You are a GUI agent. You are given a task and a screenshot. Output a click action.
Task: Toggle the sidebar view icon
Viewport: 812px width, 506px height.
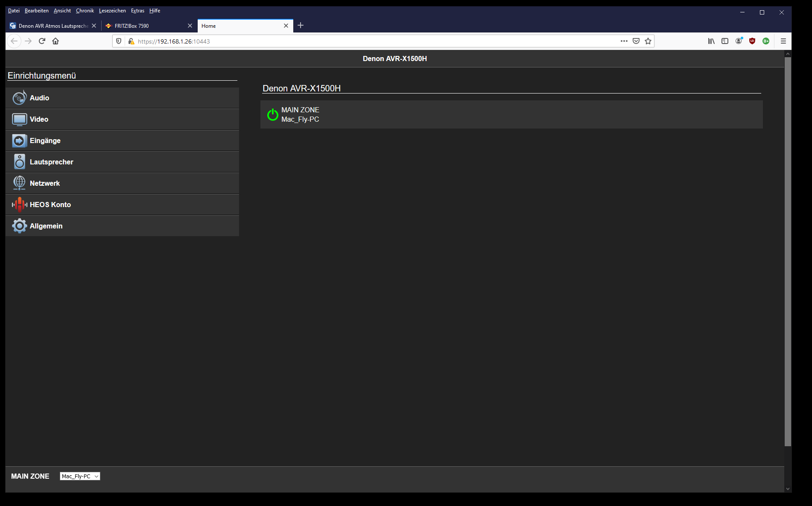click(x=725, y=41)
